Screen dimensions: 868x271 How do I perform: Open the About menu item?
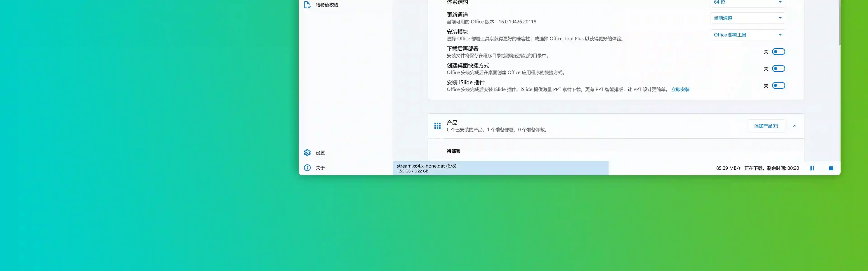pyautogui.click(x=320, y=168)
